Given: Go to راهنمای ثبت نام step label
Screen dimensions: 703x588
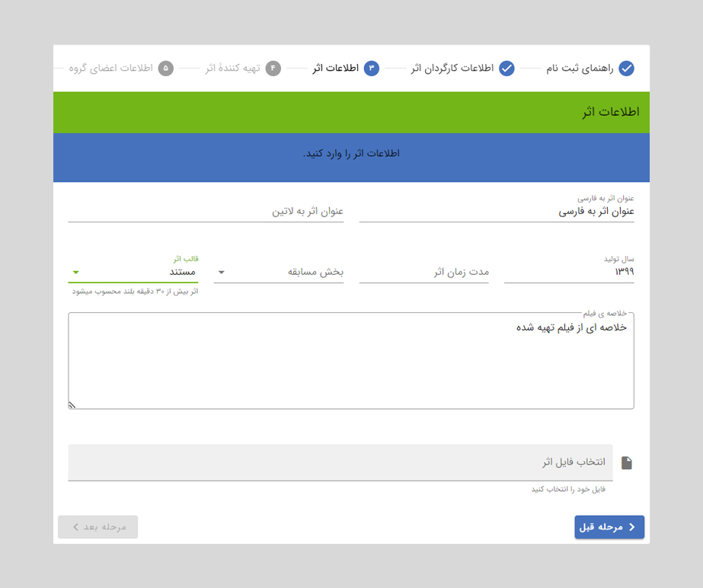Looking at the screenshot, I should (579, 69).
